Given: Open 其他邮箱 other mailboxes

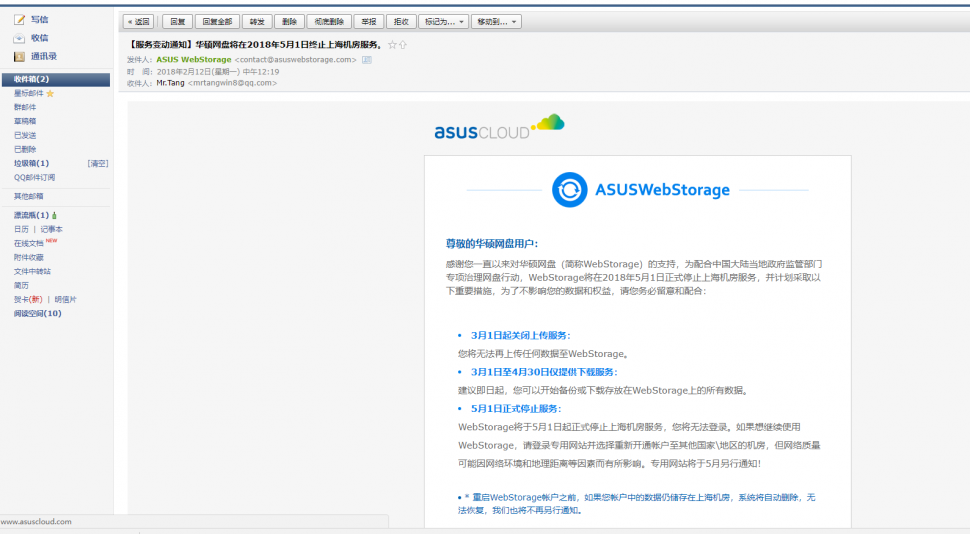Looking at the screenshot, I should 28,196.
